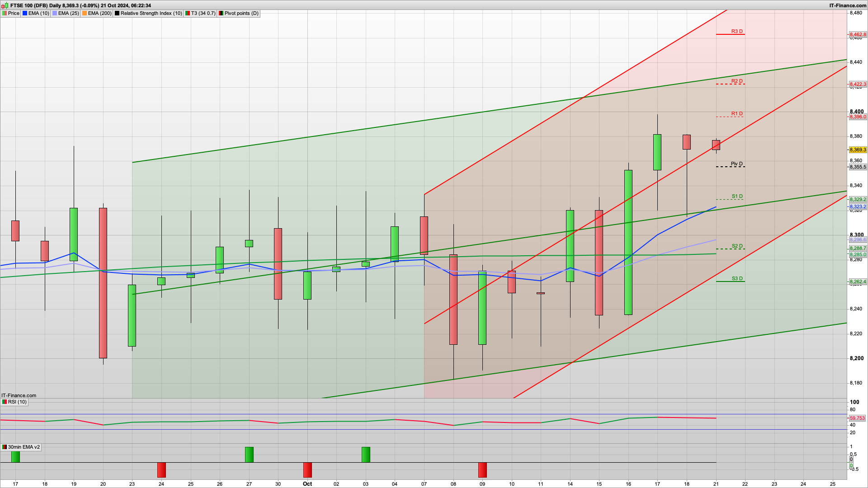Click the candlestick chart icon beside FTSE 100 title

[x=5, y=5]
